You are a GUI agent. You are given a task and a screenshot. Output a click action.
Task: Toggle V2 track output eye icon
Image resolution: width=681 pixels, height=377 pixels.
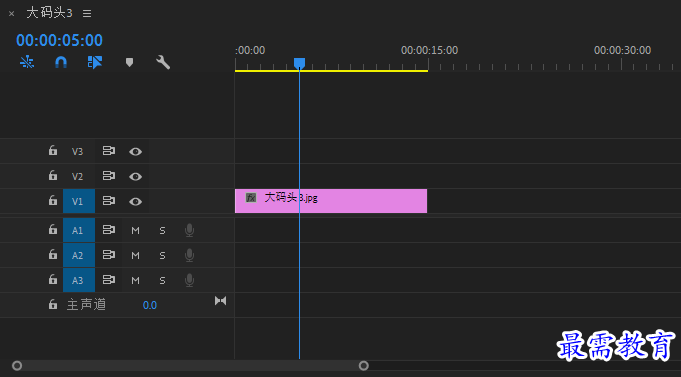click(x=136, y=176)
